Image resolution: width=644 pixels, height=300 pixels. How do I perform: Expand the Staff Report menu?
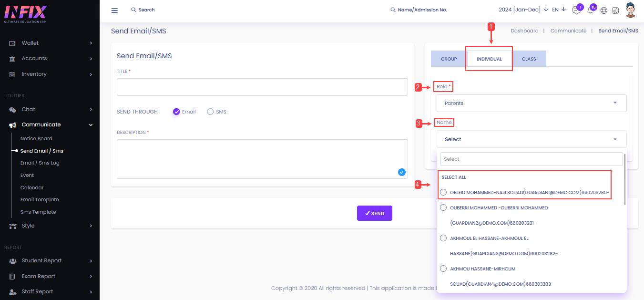91,292
